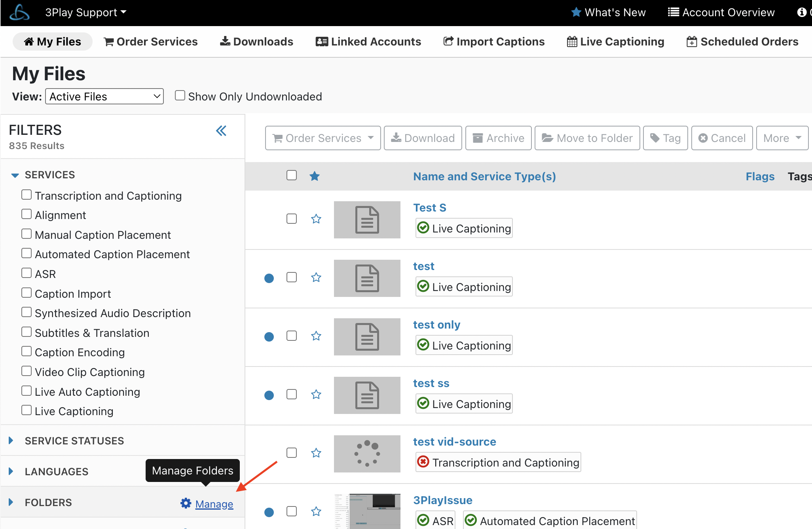Favorite the 'test ss' file star
The width and height of the screenshot is (812, 529).
click(x=316, y=394)
